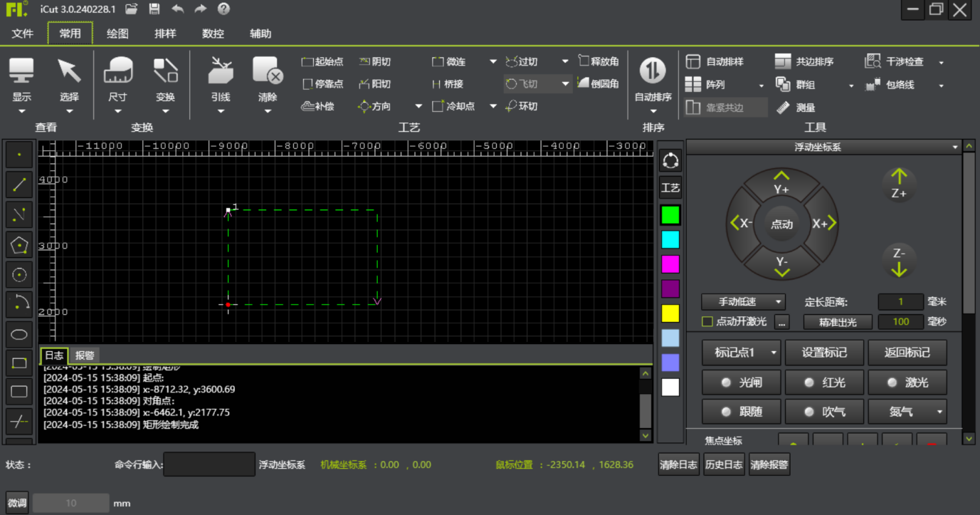Viewport: 980px width, 515px height.
Task: Redo the action with the forward arrow icon
Action: pyautogui.click(x=201, y=9)
